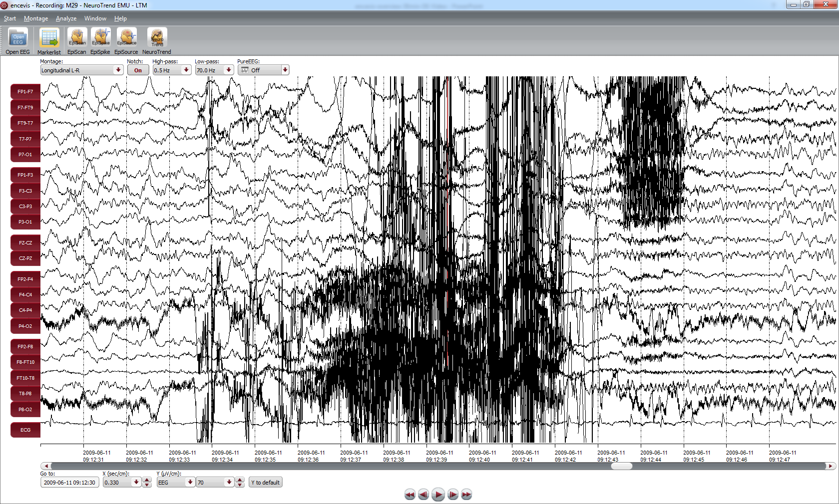839x504 pixels.
Task: Click the 09:12:31 time axis label
Action: point(97,456)
